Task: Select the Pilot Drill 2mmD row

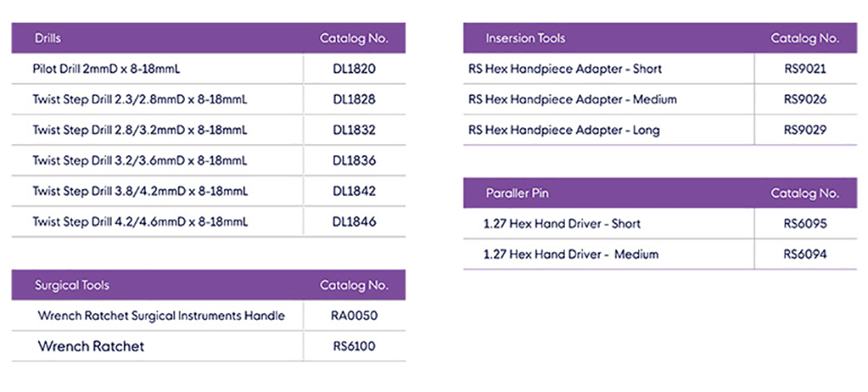Action: pyautogui.click(x=208, y=69)
